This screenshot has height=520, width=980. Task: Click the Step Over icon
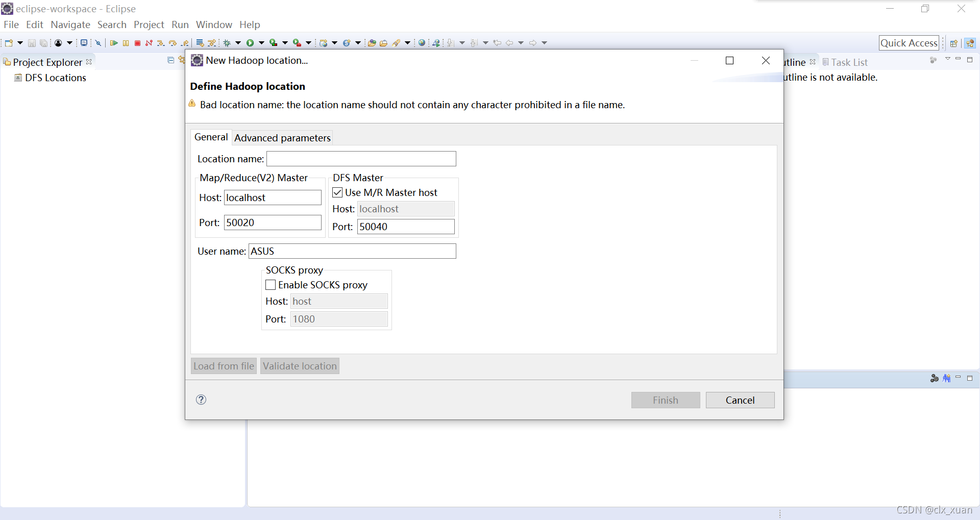click(173, 43)
